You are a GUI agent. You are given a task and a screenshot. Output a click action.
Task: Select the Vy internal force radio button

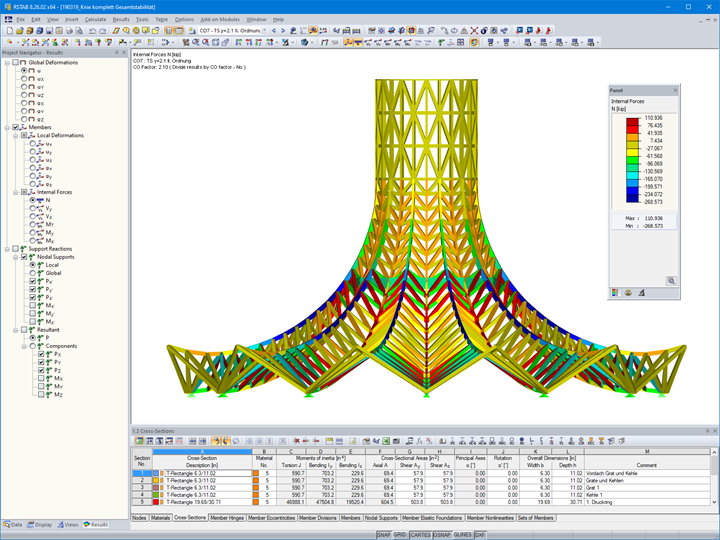click(33, 208)
